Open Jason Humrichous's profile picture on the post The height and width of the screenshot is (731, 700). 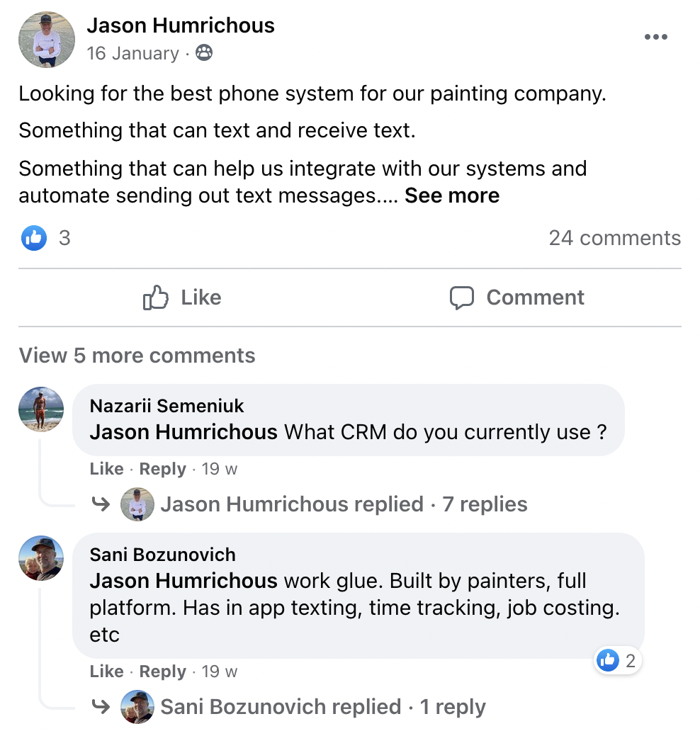47,40
